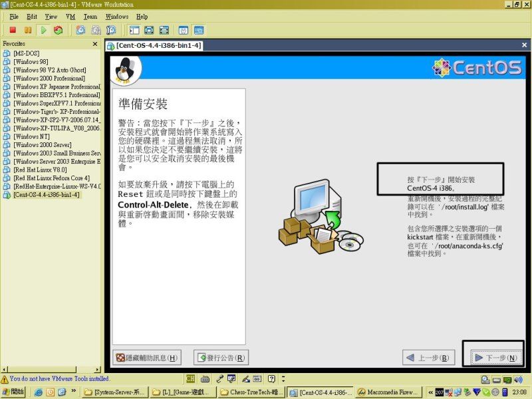Image resolution: width=532 pixels, height=399 pixels.
Task: Click the CH input language indicator
Action: [x=190, y=378]
